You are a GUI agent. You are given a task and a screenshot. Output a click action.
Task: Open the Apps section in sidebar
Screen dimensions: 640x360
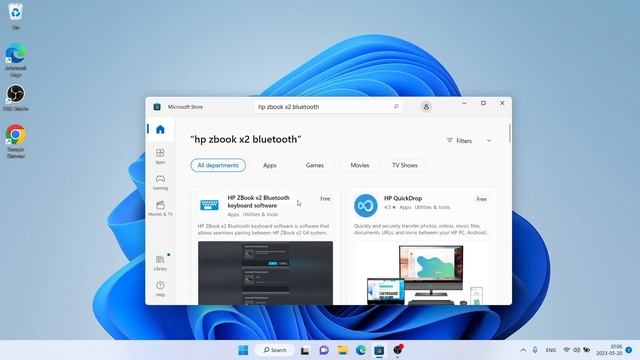[160, 156]
